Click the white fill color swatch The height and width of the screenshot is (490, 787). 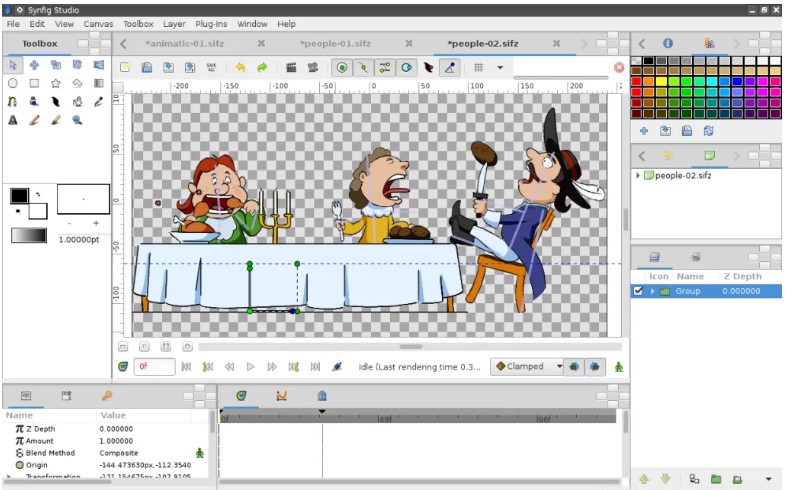pyautogui.click(x=38, y=211)
